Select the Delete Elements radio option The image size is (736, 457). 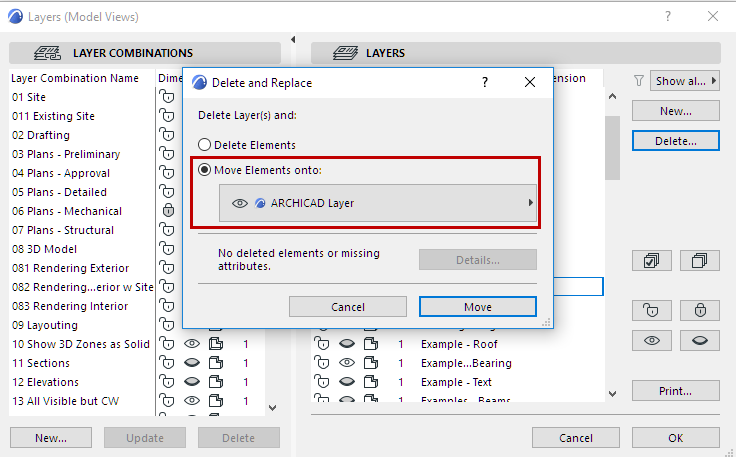click(x=205, y=145)
